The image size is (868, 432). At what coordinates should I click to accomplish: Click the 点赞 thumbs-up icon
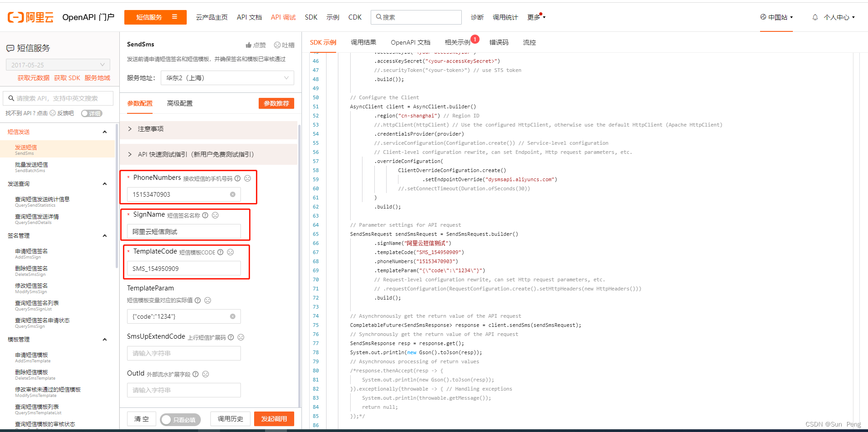point(249,45)
